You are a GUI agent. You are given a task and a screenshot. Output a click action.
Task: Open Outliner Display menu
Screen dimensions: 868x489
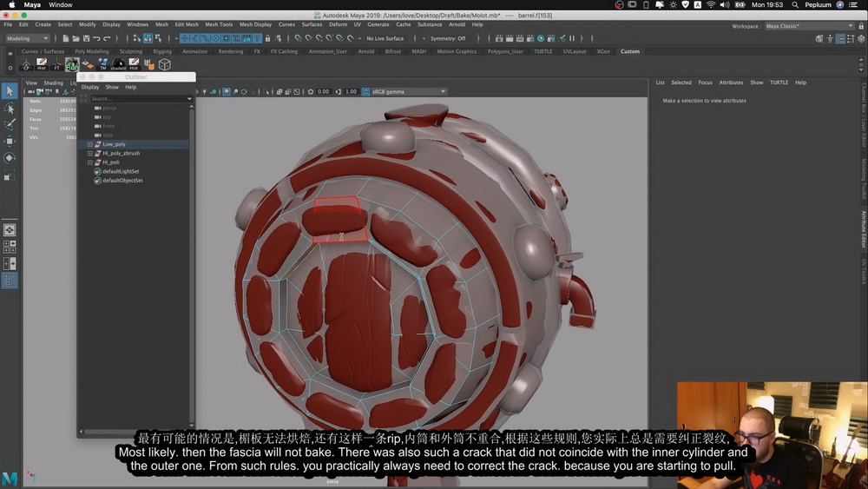90,87
